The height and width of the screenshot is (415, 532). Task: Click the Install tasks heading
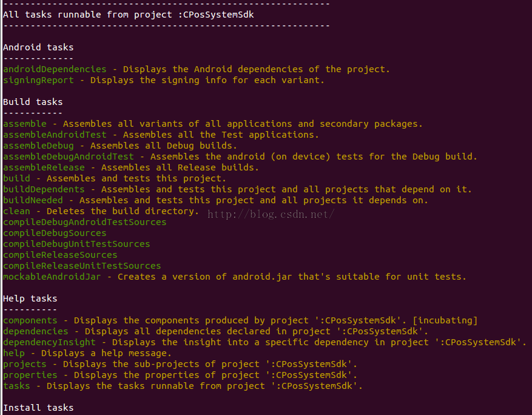click(x=38, y=408)
